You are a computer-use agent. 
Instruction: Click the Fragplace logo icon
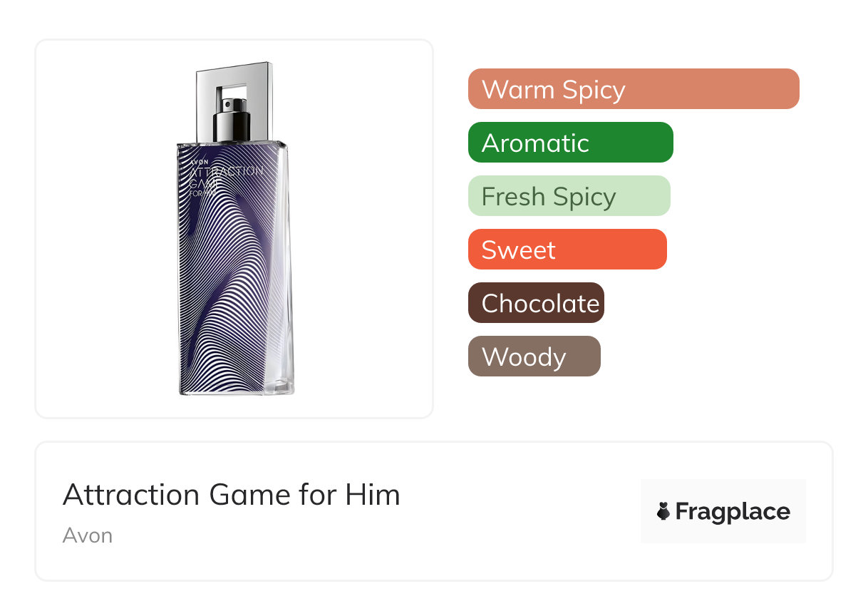point(663,511)
